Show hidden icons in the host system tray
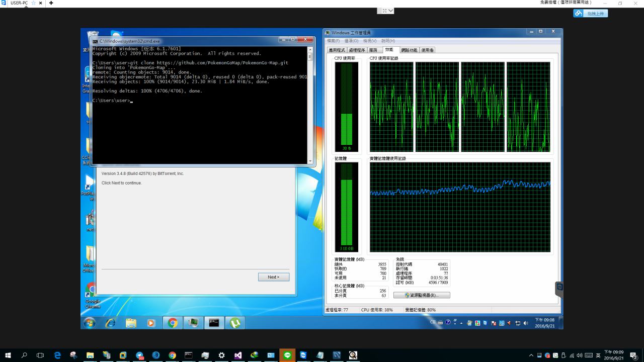644x362 pixels. pos(531,355)
